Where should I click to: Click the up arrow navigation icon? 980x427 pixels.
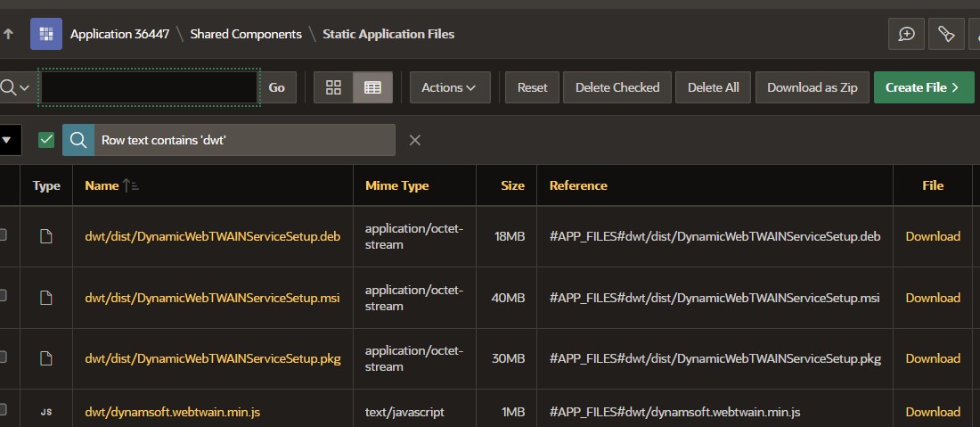pos(8,35)
